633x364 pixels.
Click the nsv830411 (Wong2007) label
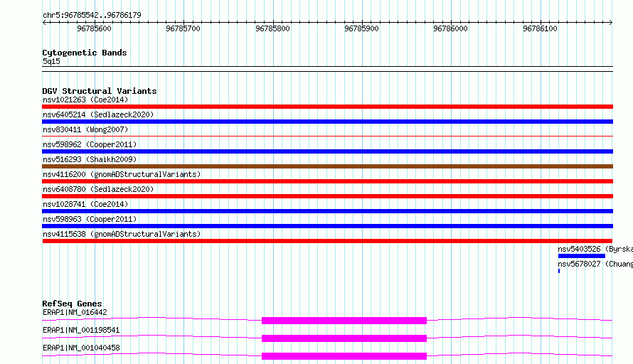coord(85,129)
